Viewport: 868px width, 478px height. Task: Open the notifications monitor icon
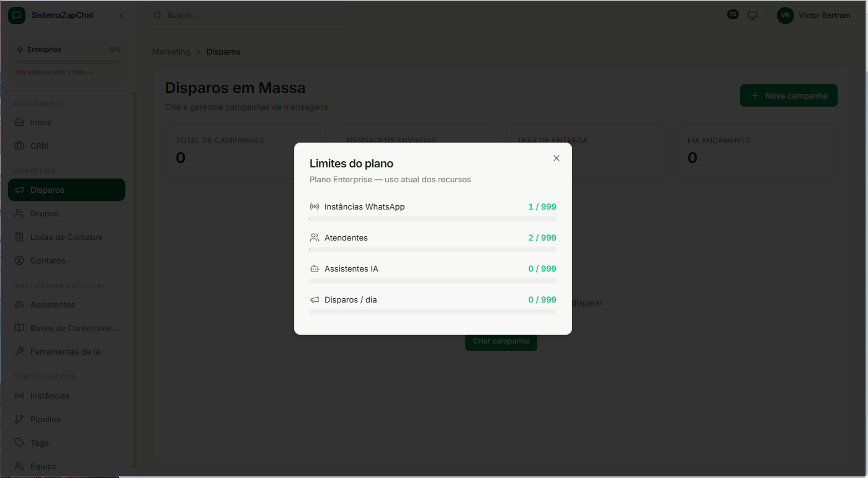[752, 15]
